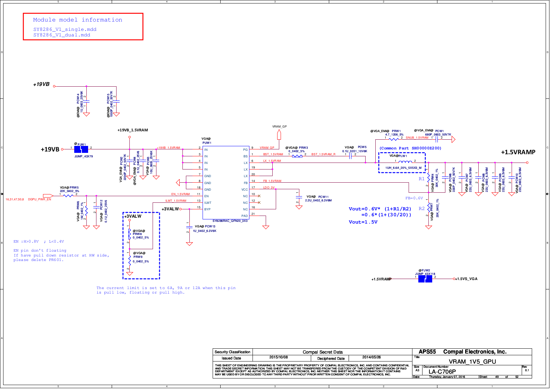Select the SY8286RAC_QFN20_3X3 chip label
This screenshot has height=392, width=555.
point(230,221)
